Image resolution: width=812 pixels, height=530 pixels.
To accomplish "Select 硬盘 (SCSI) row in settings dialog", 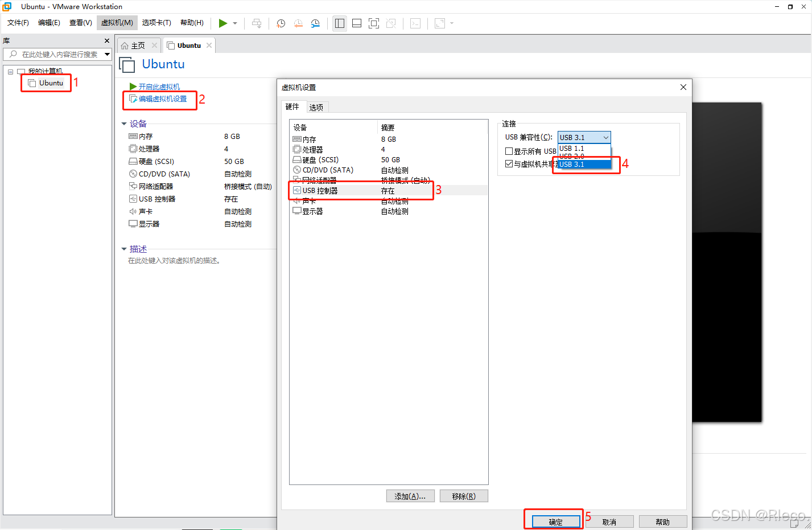I will pyautogui.click(x=389, y=160).
